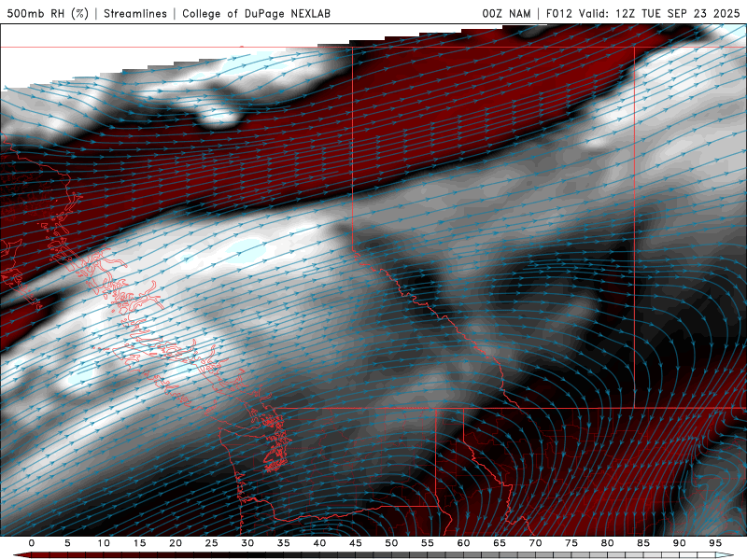Click the "00Z NAM" model run label
Image resolution: width=747 pixels, height=560 pixels.
pyautogui.click(x=506, y=13)
